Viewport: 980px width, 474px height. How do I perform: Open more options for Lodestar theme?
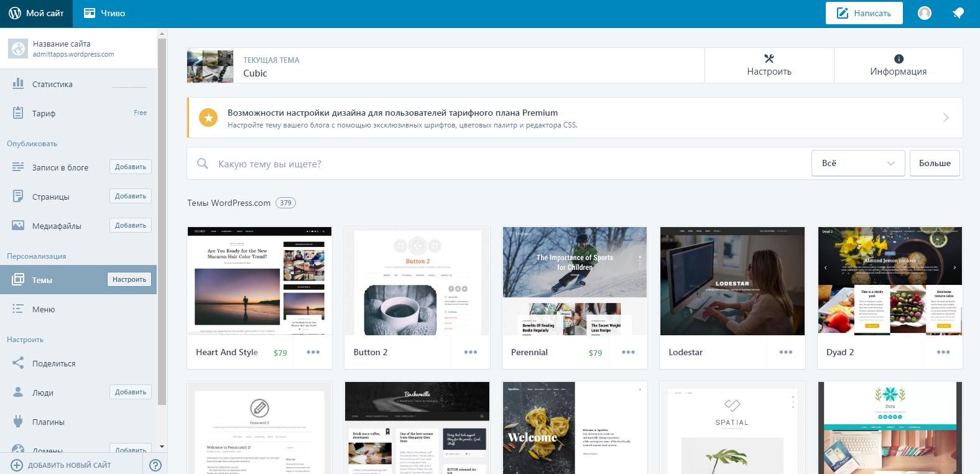[786, 352]
